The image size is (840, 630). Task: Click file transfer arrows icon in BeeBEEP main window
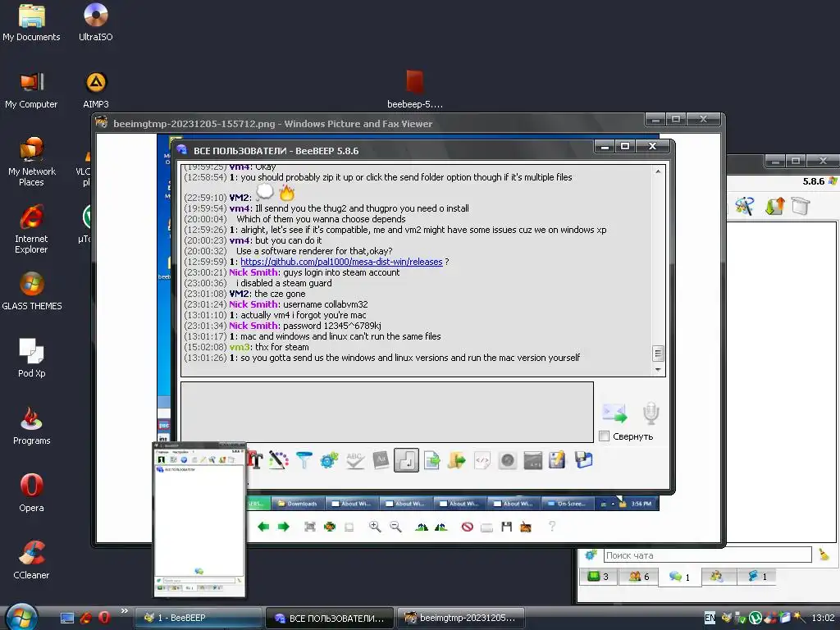(774, 205)
